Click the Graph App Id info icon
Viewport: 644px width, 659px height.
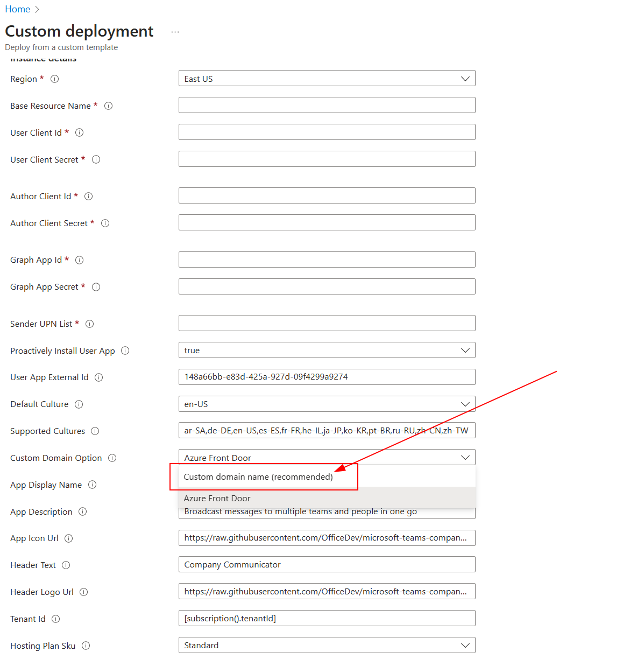click(x=79, y=260)
